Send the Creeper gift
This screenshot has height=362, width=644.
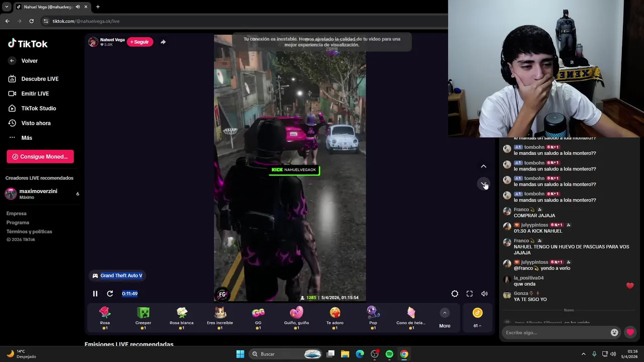[143, 318]
